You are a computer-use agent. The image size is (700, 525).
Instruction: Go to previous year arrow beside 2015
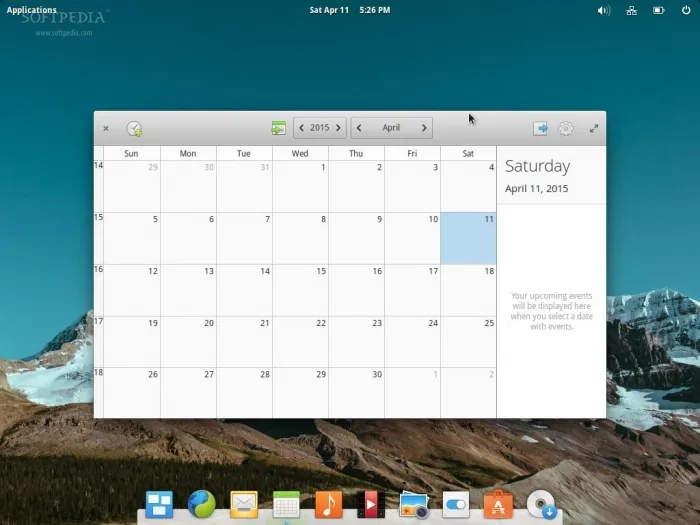click(x=301, y=128)
